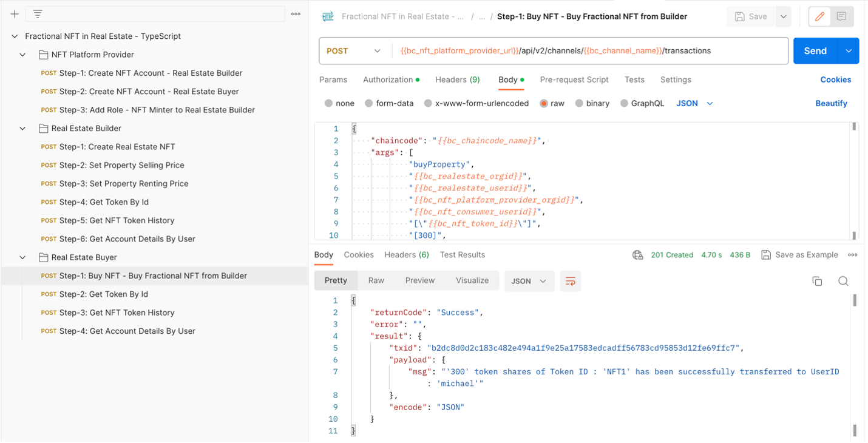Choose the 'binary' body radio option
This screenshot has width=868, height=443.
click(x=579, y=103)
